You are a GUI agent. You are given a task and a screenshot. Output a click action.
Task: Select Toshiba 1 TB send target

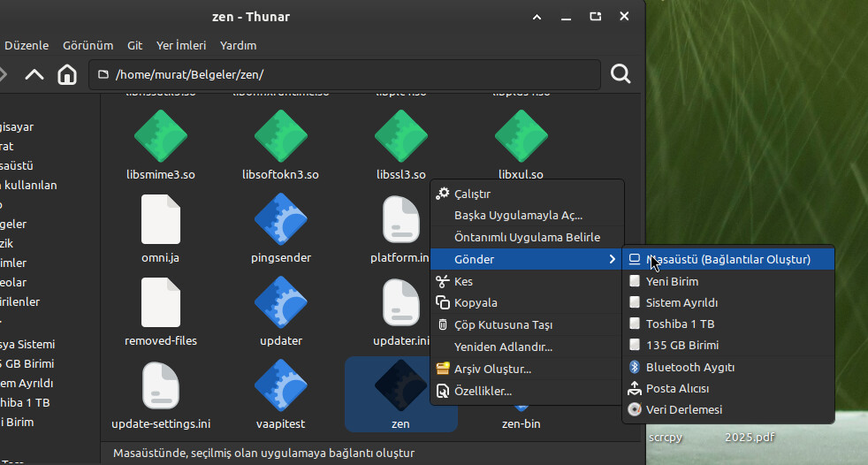tap(680, 324)
